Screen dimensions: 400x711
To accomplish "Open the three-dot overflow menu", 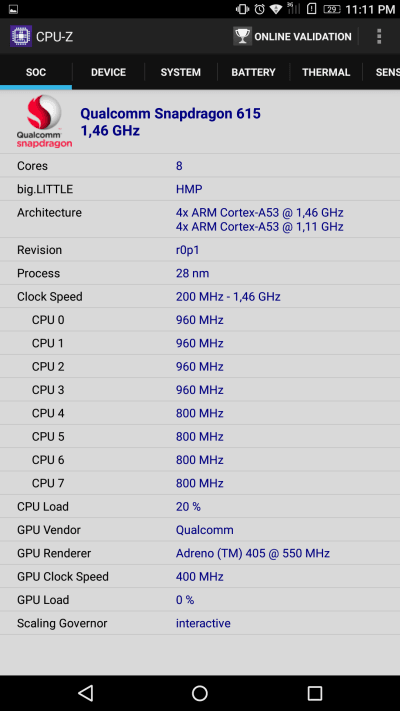I will (379, 36).
